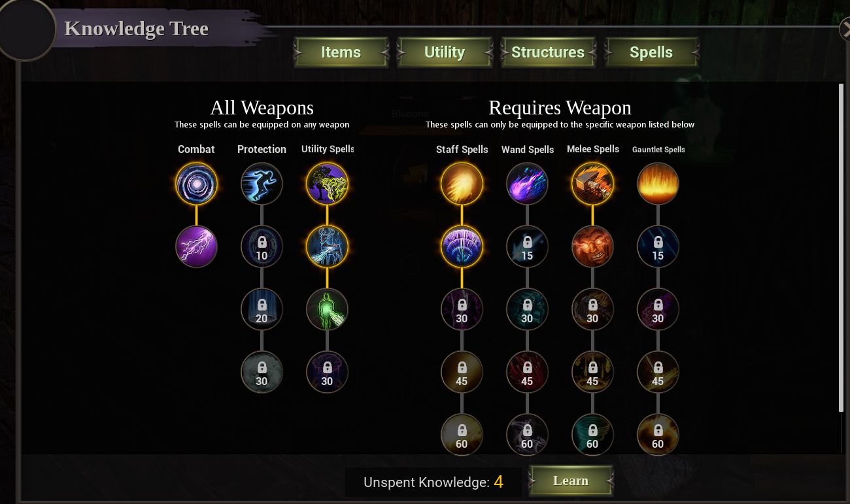Screen dimensions: 850x504
Task: Click locked Protection spell requiring 10
Action: point(262,246)
